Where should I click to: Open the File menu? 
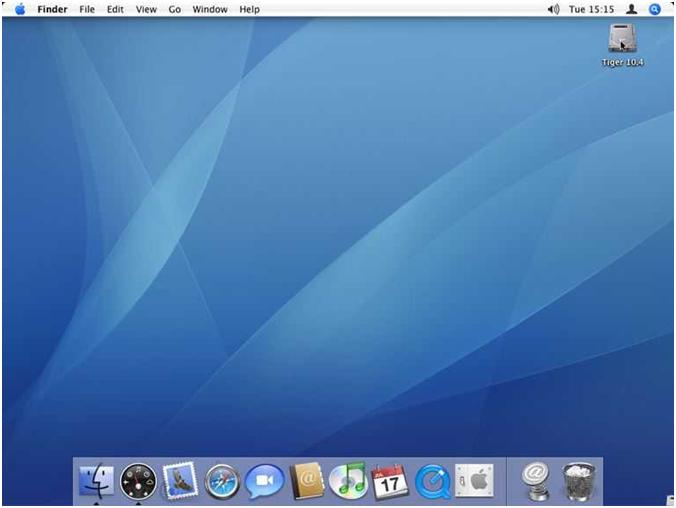[x=87, y=9]
